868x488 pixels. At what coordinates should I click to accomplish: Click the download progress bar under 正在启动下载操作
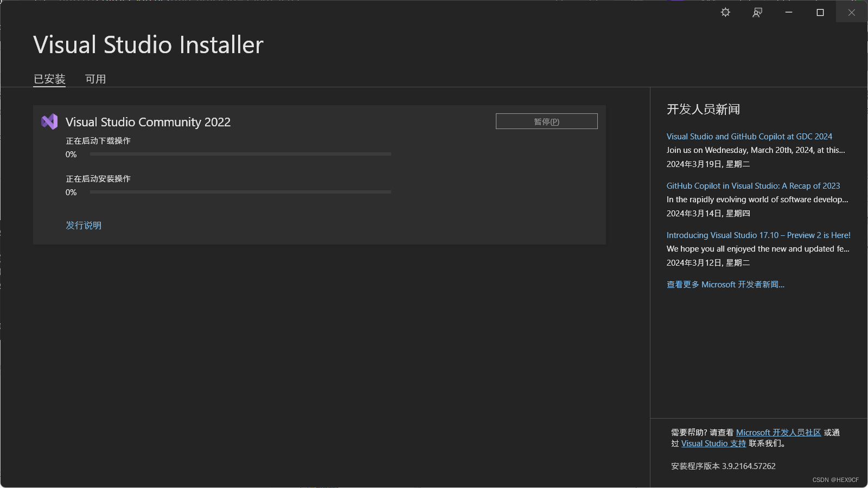click(240, 154)
